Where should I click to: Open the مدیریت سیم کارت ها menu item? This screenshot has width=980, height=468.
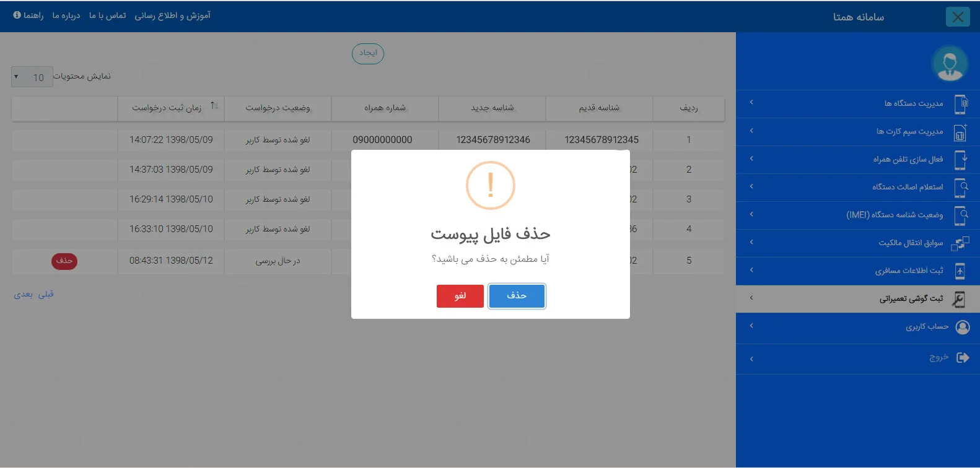coord(858,132)
